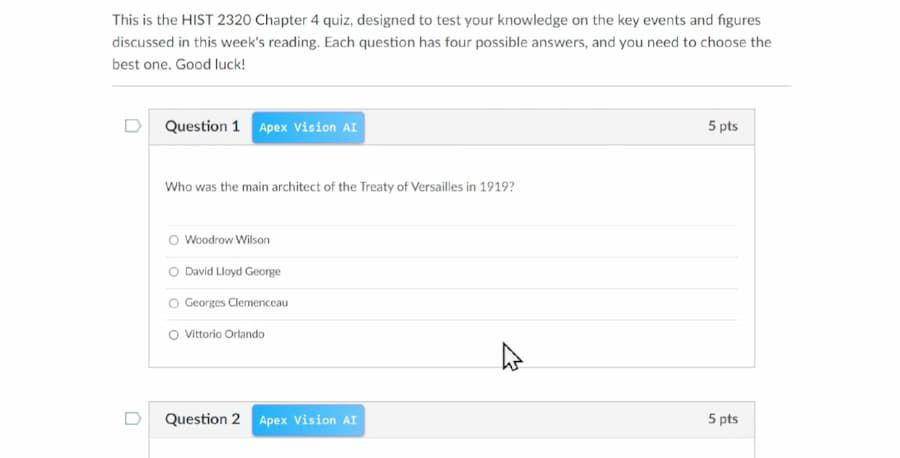Screen dimensions: 900x458
Task: Click the Apex Vision AI badge on Question 2
Action: tap(308, 420)
